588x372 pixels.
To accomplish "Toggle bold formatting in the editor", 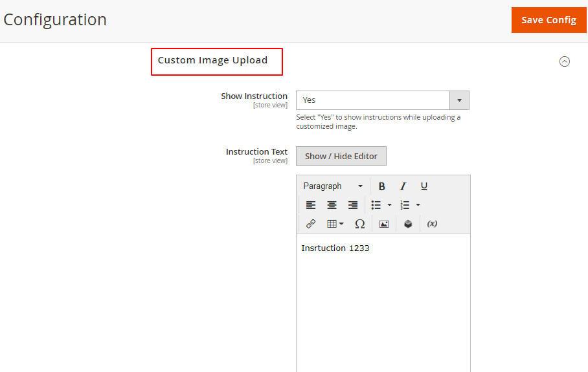I will (382, 186).
